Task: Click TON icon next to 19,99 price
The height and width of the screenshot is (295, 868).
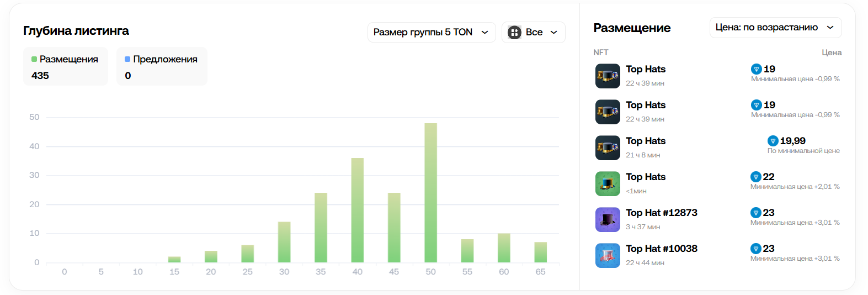Action: tap(773, 141)
